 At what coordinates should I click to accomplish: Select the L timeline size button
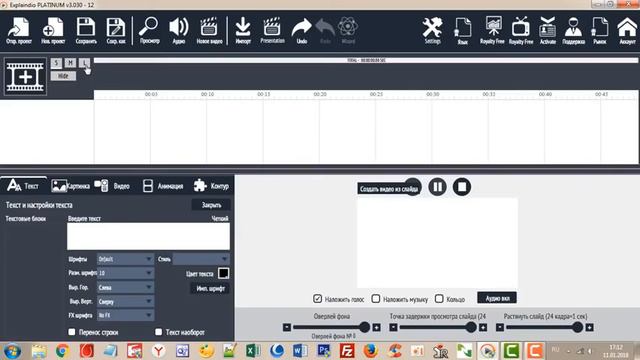(84, 63)
